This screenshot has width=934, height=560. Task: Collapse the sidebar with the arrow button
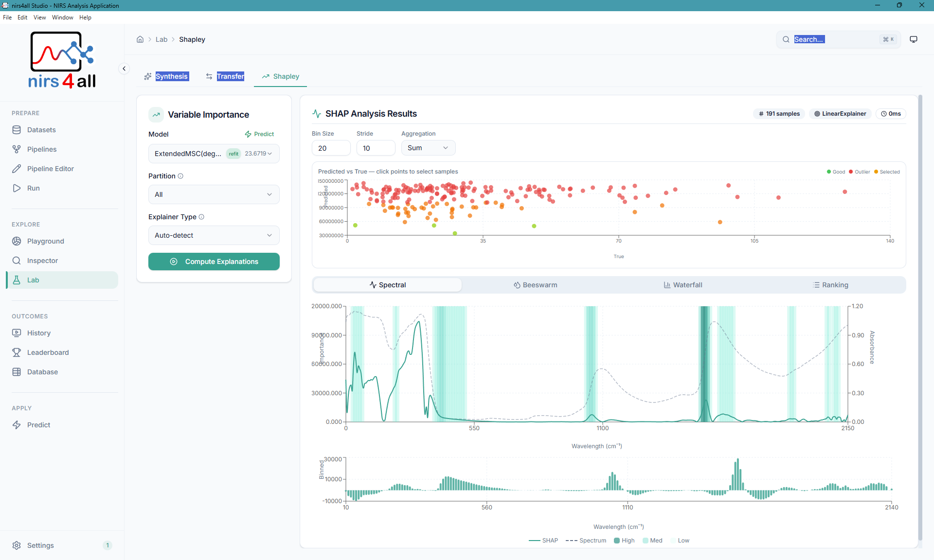click(124, 69)
